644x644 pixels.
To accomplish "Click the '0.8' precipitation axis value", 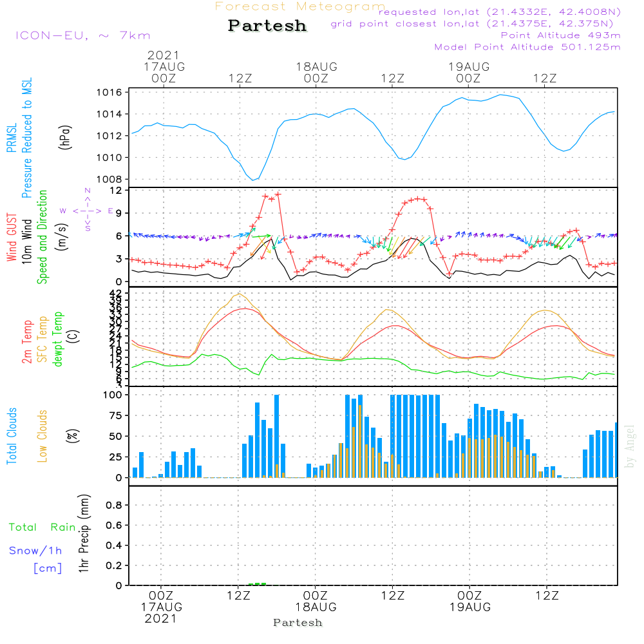I will (114, 505).
